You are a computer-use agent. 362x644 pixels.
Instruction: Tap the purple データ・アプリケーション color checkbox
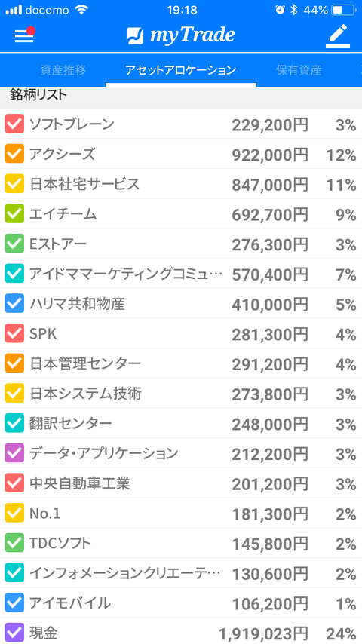tap(14, 453)
